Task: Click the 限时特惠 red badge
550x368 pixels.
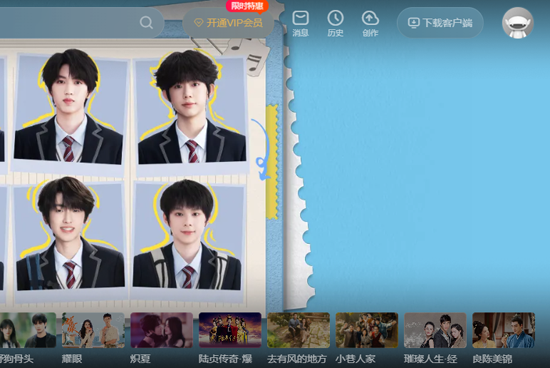Action: (247, 6)
